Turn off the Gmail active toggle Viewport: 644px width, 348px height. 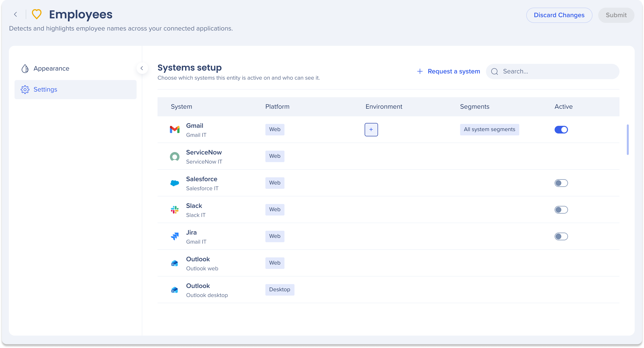tap(561, 130)
